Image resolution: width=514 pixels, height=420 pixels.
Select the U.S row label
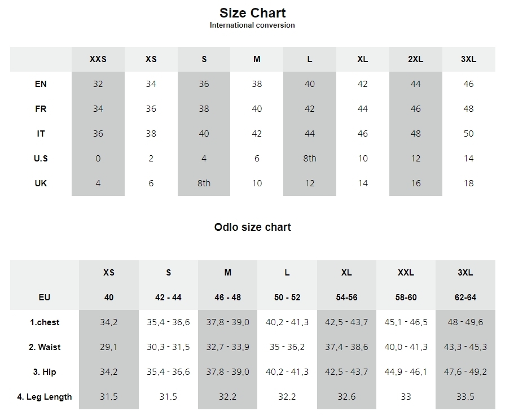click(x=41, y=159)
